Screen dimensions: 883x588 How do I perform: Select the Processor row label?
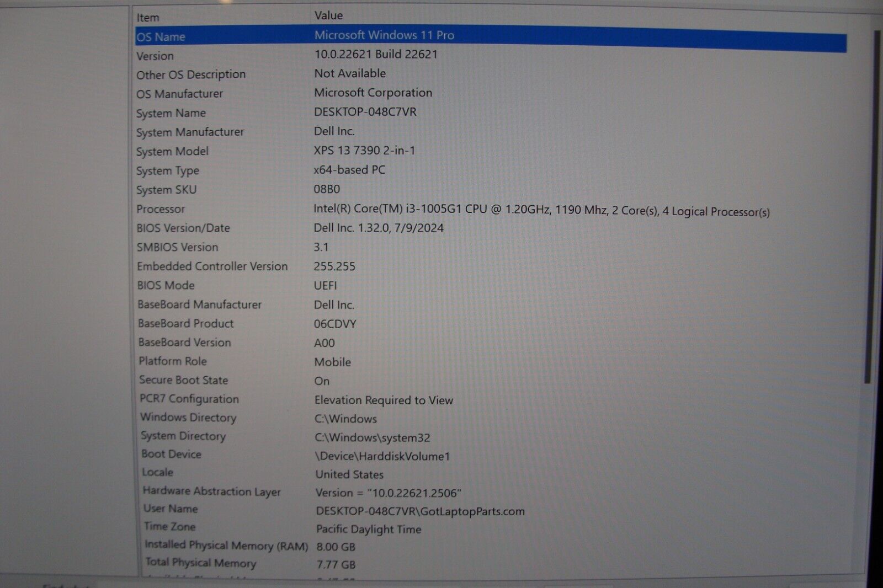161,209
